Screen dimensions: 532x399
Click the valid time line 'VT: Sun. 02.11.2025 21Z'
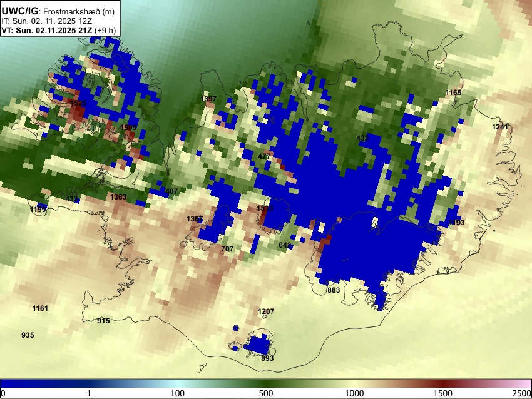point(47,30)
